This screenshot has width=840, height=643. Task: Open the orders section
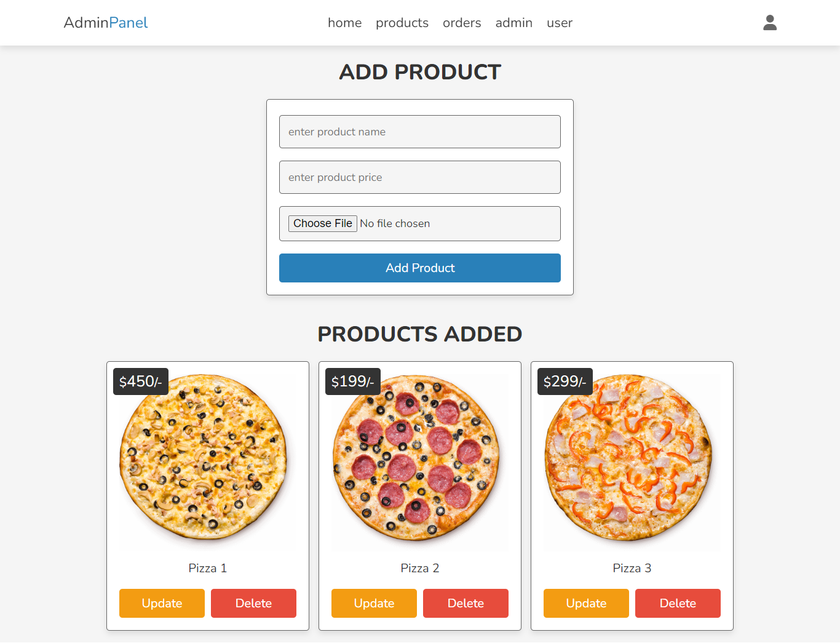(x=462, y=23)
